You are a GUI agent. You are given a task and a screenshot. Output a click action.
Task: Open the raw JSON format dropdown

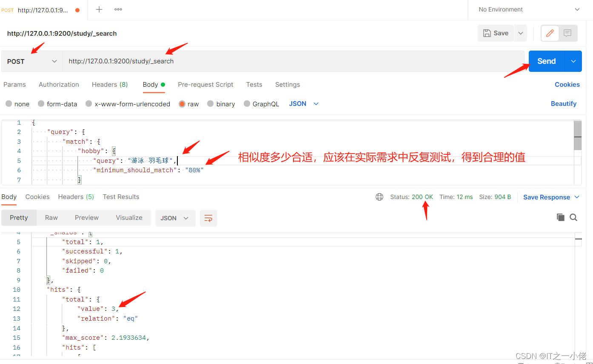pyautogui.click(x=304, y=104)
